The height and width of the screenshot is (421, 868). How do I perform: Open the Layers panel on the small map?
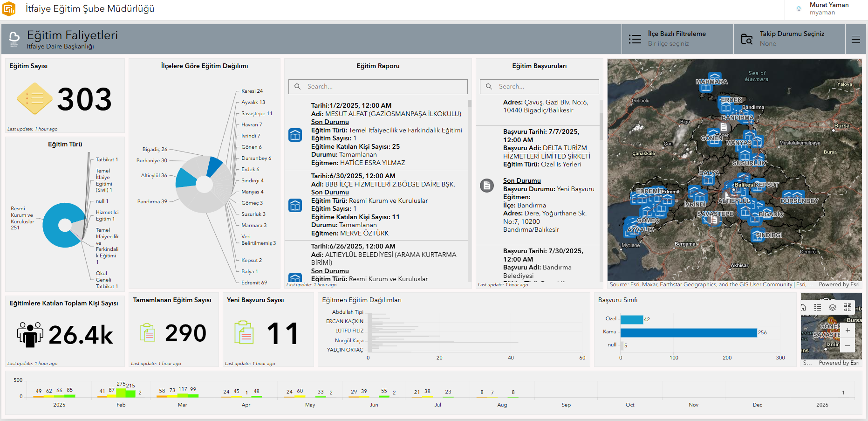click(x=833, y=307)
